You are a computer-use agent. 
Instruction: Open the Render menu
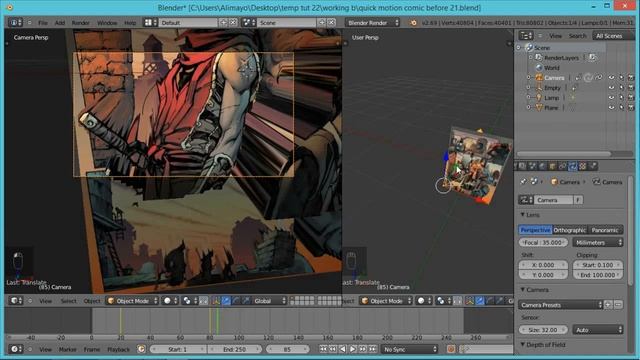pyautogui.click(x=80, y=23)
